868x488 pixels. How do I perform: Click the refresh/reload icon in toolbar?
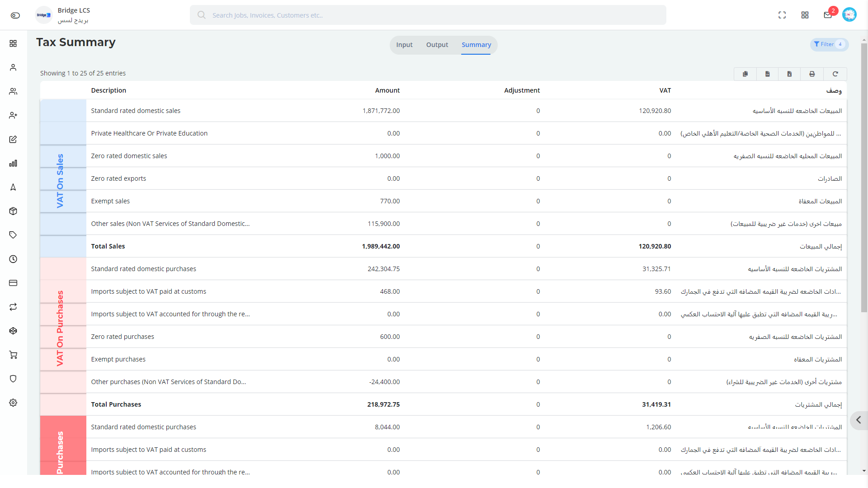click(x=835, y=73)
